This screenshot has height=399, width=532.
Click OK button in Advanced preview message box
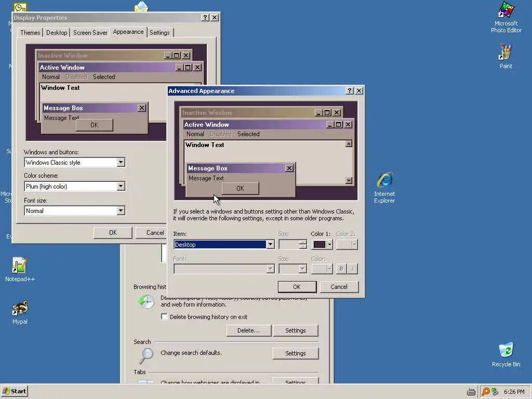[x=240, y=188]
